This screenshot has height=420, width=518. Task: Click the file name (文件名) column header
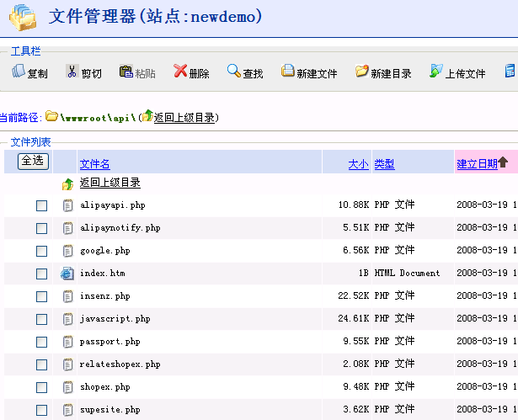94,164
